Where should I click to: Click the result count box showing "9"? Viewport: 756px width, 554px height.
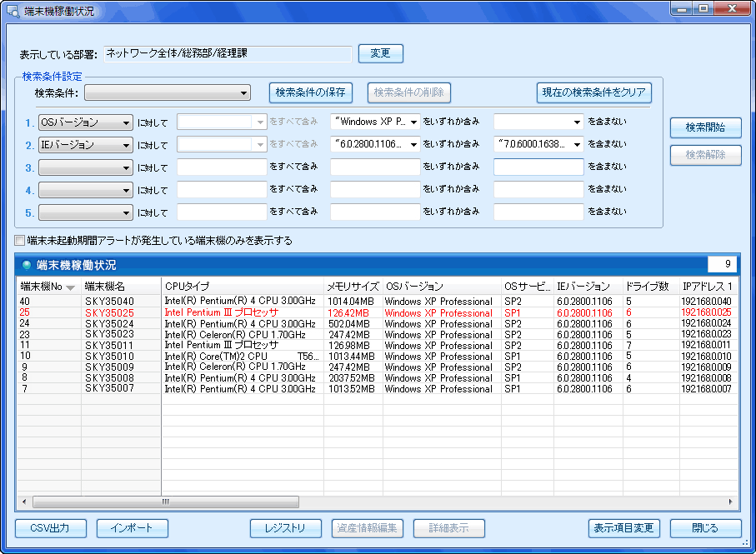point(723,264)
